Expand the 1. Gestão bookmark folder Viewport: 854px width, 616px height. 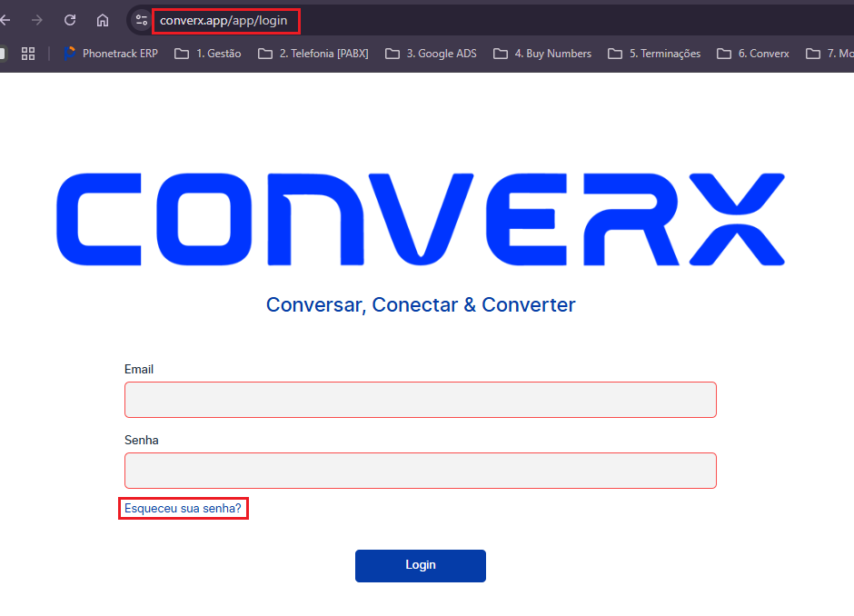click(x=208, y=54)
